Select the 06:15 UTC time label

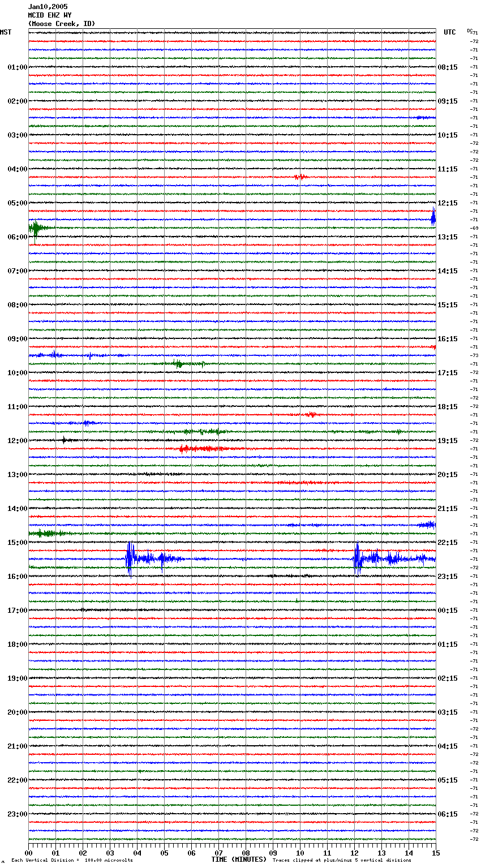pyautogui.click(x=448, y=814)
